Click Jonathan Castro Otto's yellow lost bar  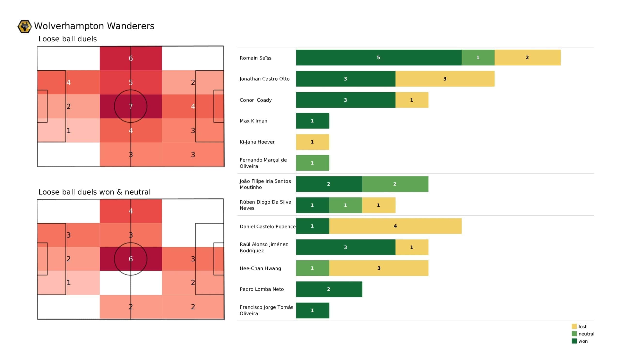point(445,79)
